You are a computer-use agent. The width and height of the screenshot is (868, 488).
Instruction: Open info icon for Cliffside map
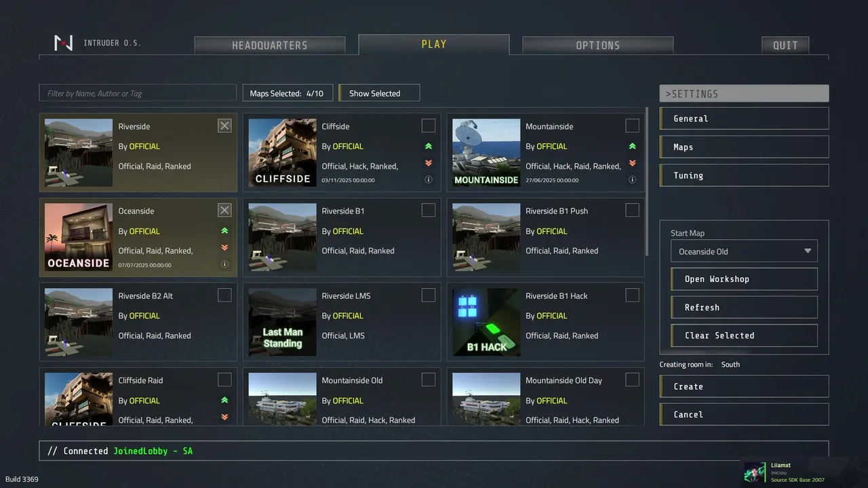point(429,180)
